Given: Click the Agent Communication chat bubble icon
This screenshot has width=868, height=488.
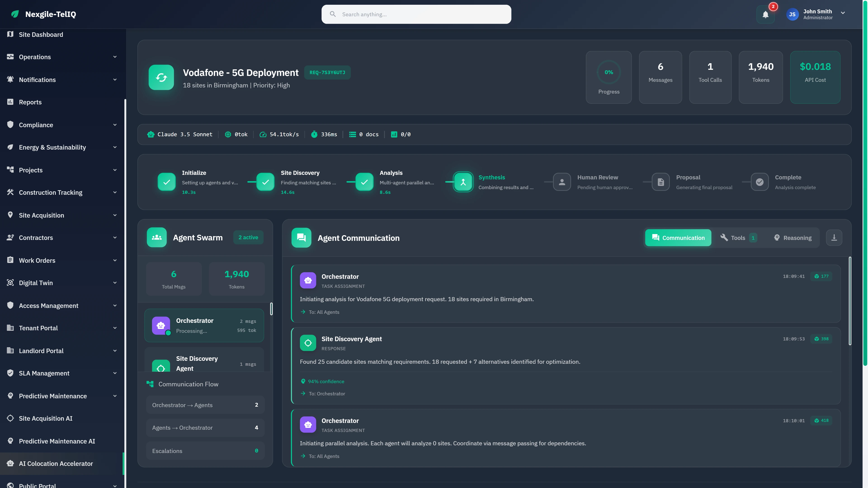Looking at the screenshot, I should (x=301, y=237).
